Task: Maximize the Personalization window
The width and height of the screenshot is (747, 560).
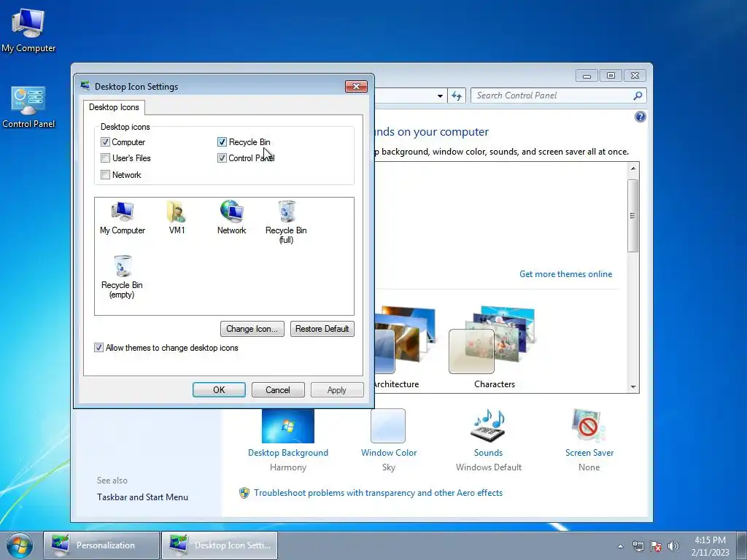Action: click(611, 75)
